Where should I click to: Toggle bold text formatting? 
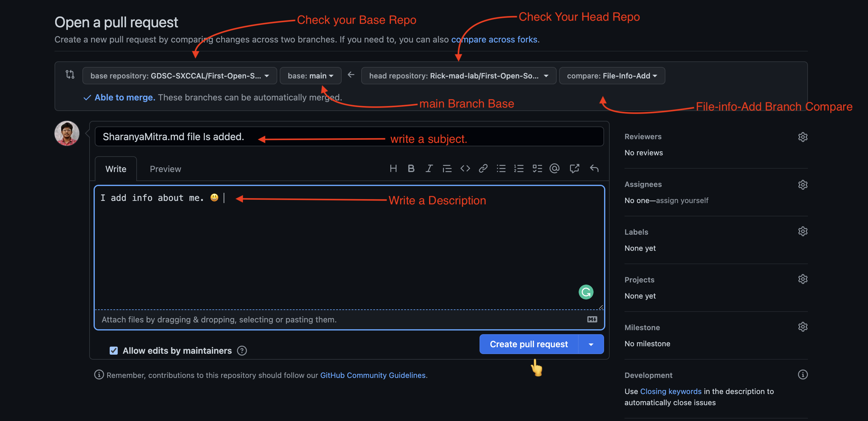tap(411, 168)
